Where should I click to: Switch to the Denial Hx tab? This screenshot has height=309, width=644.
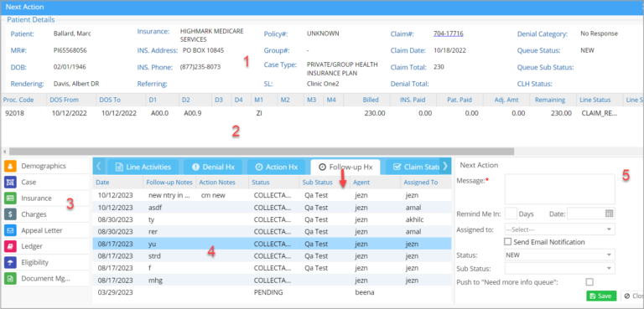213,167
